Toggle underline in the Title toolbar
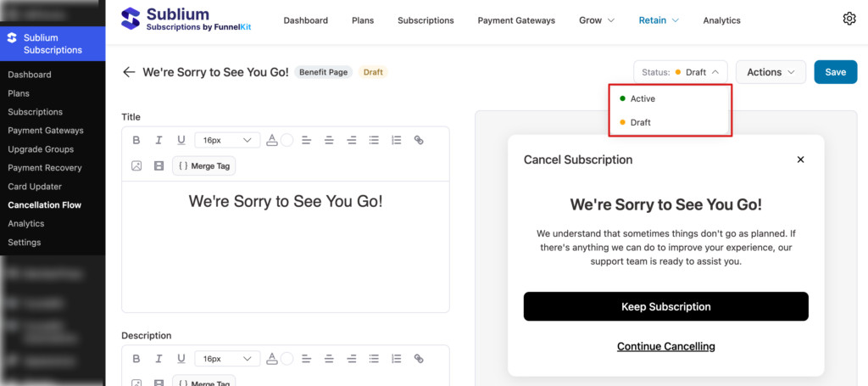 click(181, 140)
